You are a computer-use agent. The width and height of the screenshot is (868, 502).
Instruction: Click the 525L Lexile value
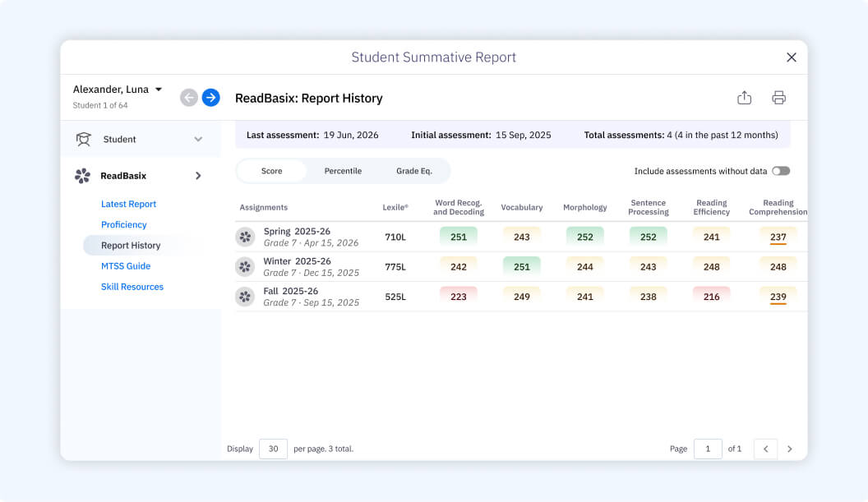pyautogui.click(x=395, y=297)
